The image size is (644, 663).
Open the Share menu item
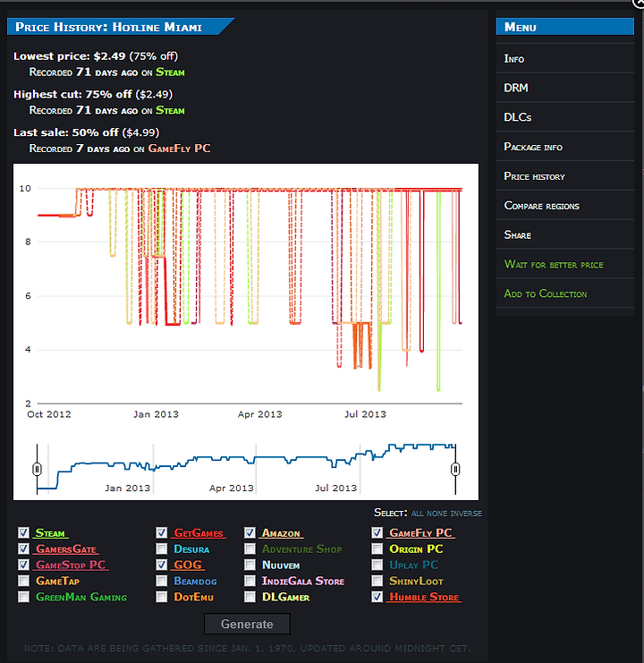(x=565, y=234)
